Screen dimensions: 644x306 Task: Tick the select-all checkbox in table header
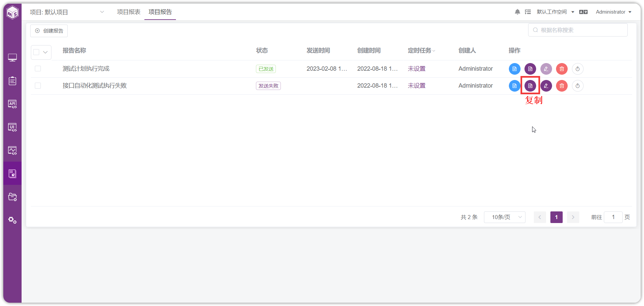[37, 52]
